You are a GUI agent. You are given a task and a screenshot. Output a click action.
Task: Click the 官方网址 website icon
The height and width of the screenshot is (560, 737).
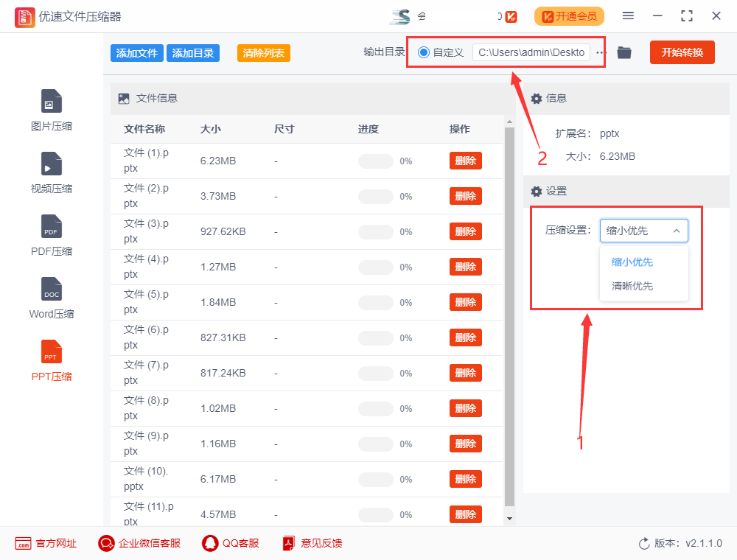coord(23,543)
